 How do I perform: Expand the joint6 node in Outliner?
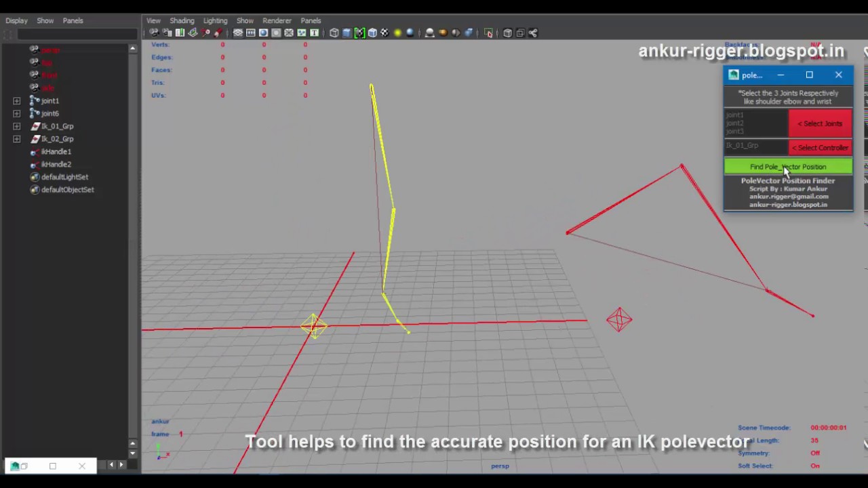[16, 113]
